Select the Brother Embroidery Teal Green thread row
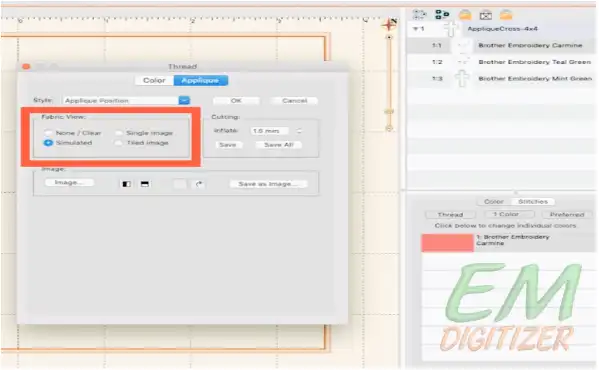Image resolution: width=599 pixels, height=370 pixels. pyautogui.click(x=501, y=62)
